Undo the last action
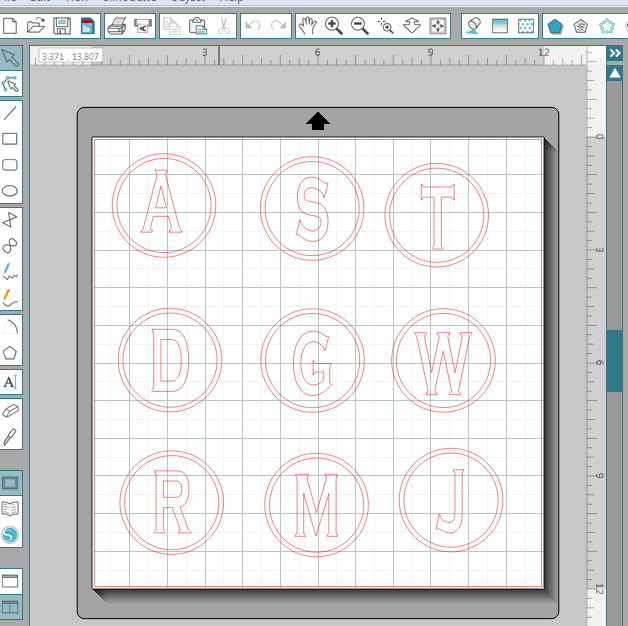628x626 pixels. [253, 26]
